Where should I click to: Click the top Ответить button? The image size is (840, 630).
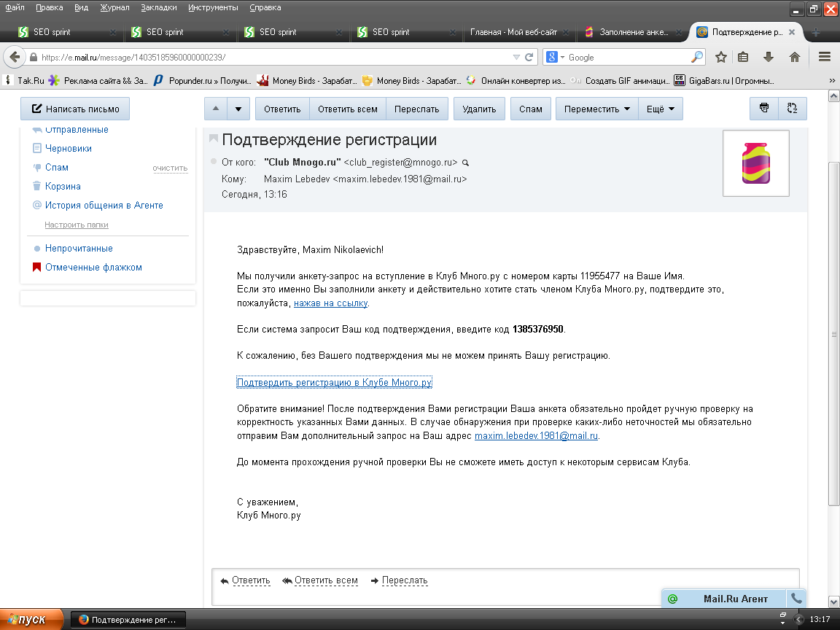click(281, 109)
